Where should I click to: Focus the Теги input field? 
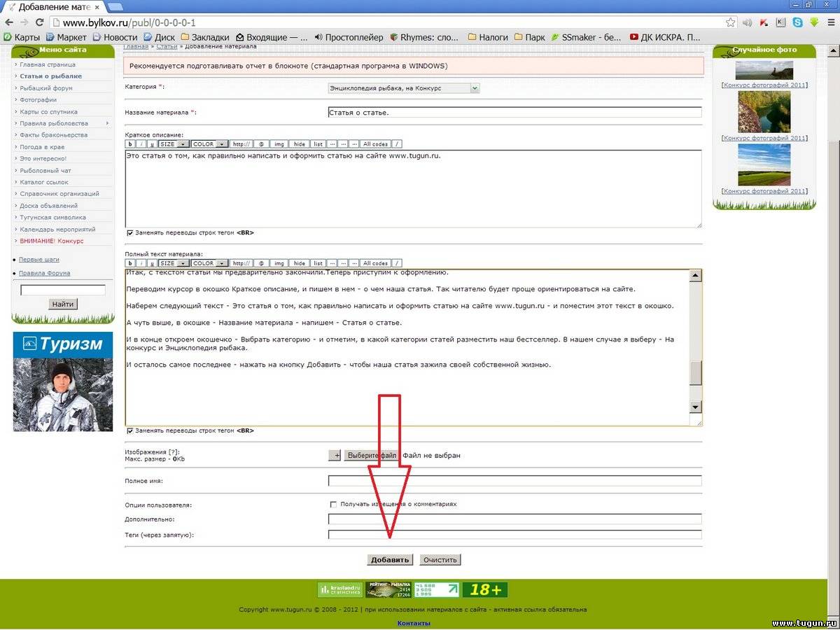pos(514,535)
